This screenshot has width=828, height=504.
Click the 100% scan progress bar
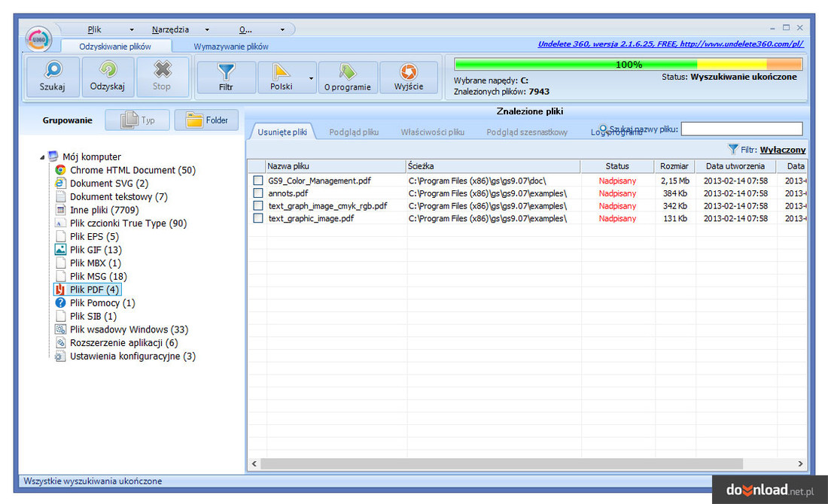629,65
